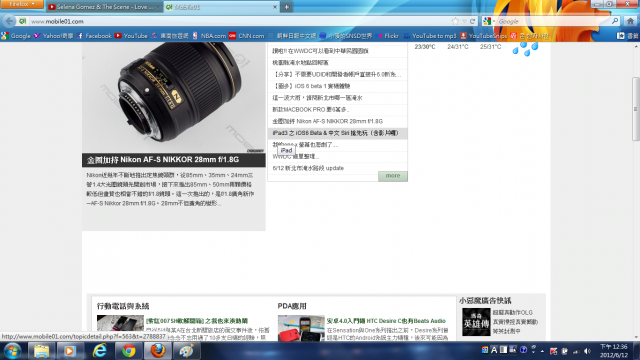Open the CNN.com bookmark

pos(247,36)
